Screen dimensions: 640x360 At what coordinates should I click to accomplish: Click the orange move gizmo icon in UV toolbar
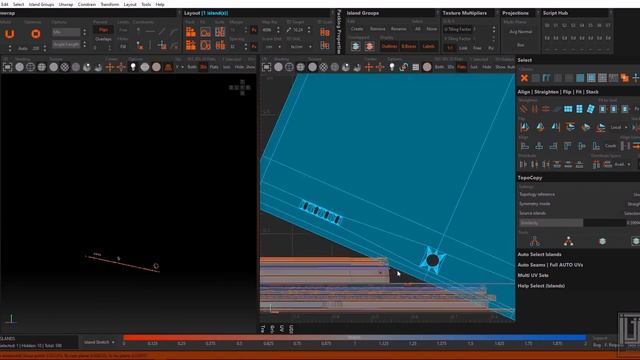pos(369,67)
